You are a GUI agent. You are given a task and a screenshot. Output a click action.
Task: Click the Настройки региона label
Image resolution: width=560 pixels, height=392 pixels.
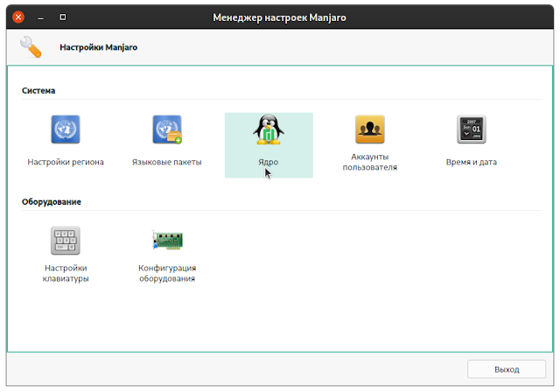coord(66,162)
